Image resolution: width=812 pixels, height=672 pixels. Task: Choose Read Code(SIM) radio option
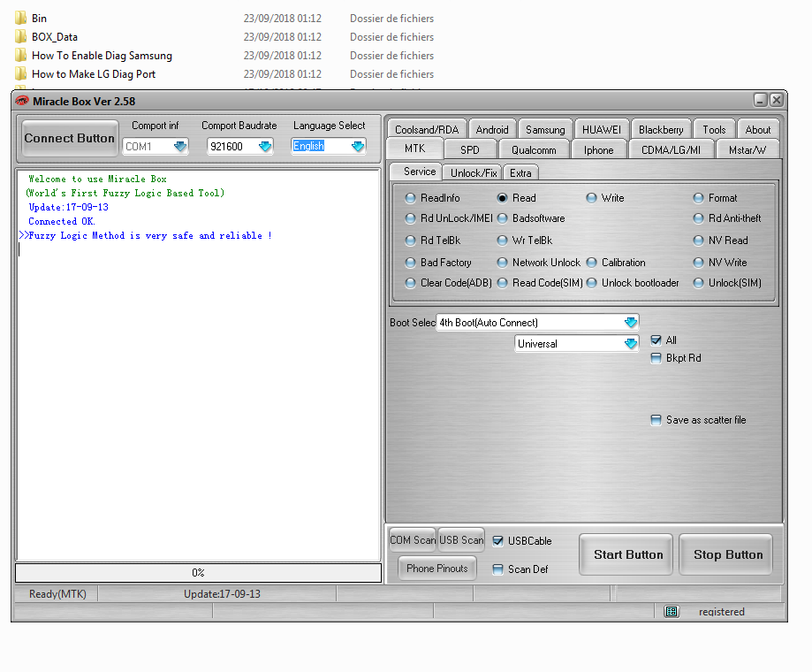click(x=502, y=283)
